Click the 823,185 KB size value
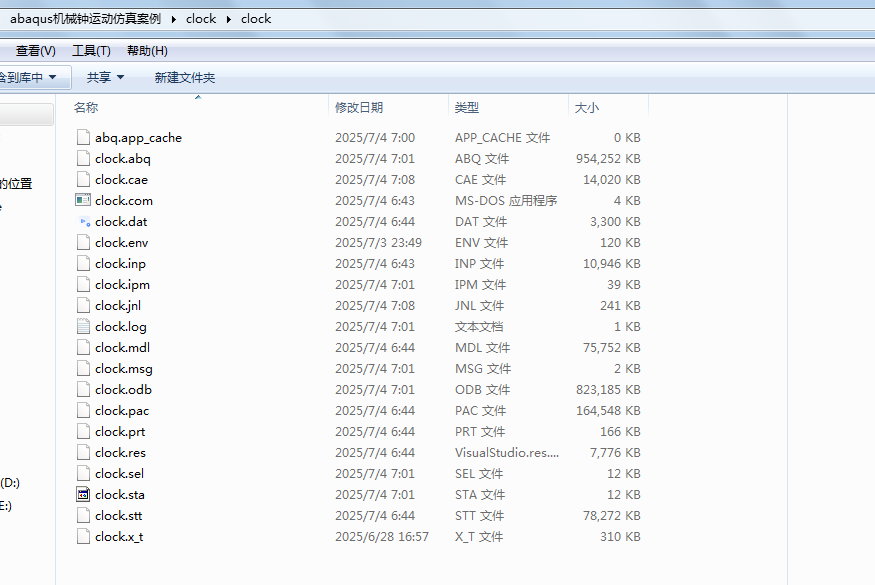The height and width of the screenshot is (585, 875). click(608, 390)
